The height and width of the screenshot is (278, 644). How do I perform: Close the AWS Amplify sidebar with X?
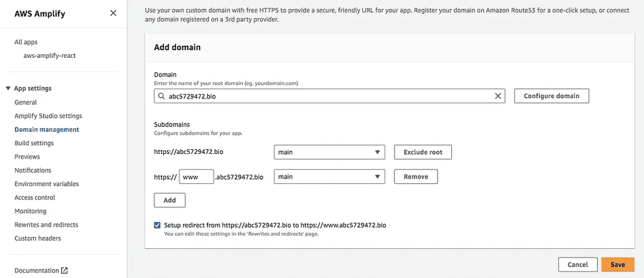pyautogui.click(x=113, y=13)
